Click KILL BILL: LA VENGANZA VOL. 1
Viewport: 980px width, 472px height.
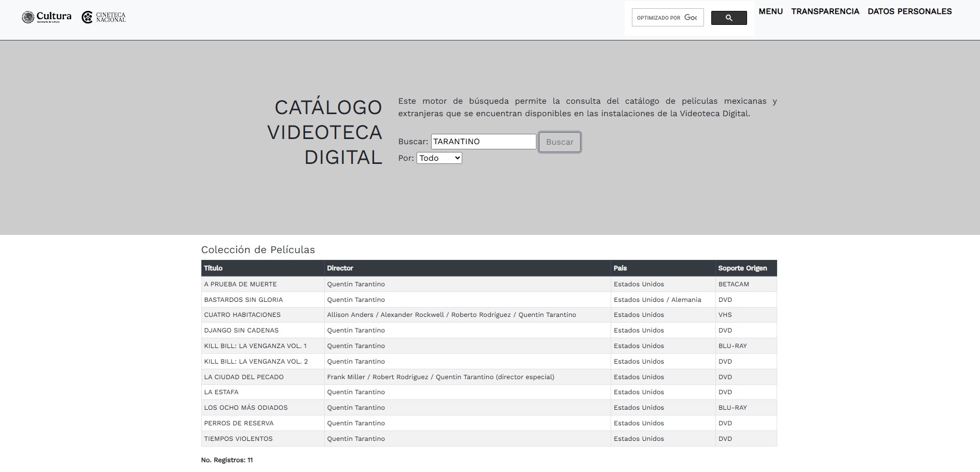pos(255,346)
